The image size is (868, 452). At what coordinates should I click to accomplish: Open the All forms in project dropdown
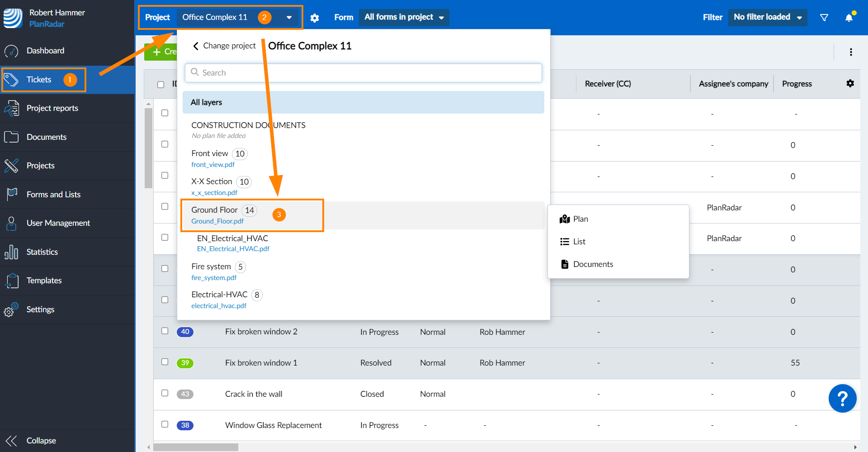(404, 17)
